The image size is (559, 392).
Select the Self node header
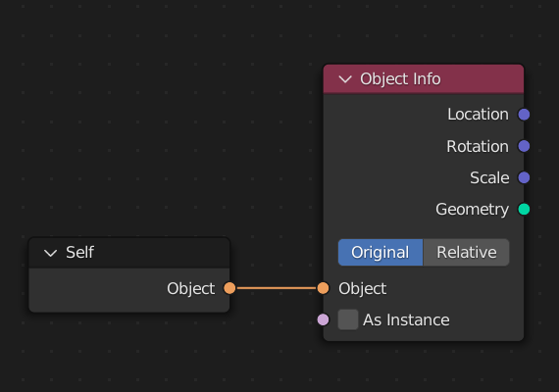[129, 253]
